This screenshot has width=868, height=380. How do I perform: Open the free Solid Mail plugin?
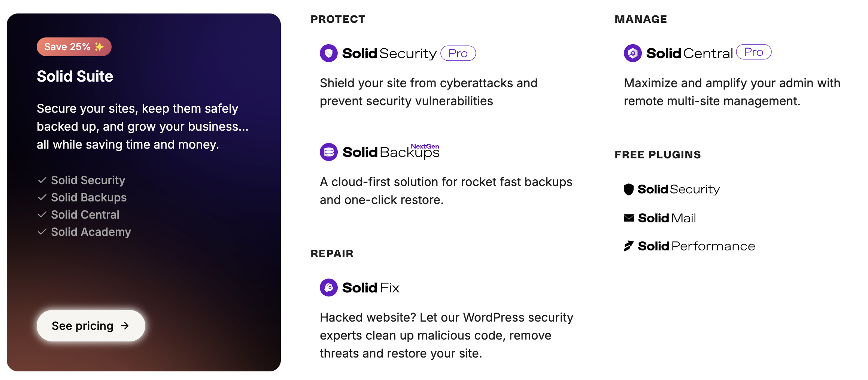coord(667,218)
